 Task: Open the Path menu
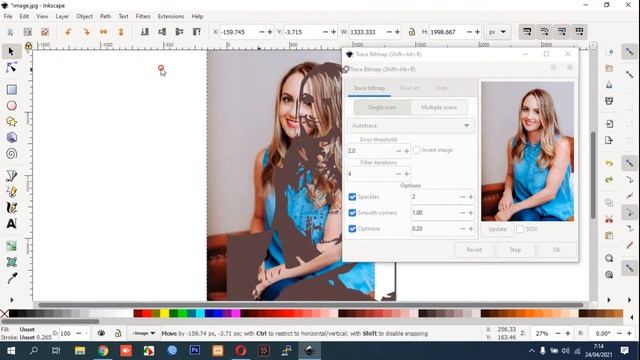pyautogui.click(x=105, y=16)
